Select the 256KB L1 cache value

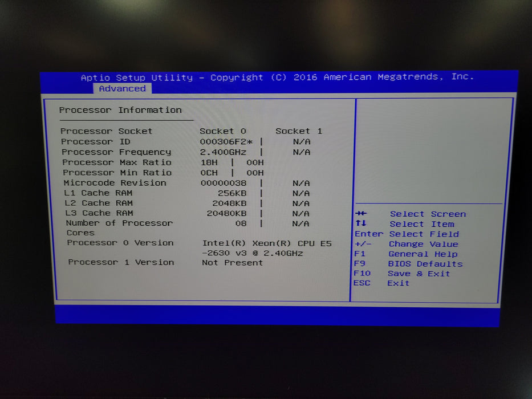(x=232, y=193)
